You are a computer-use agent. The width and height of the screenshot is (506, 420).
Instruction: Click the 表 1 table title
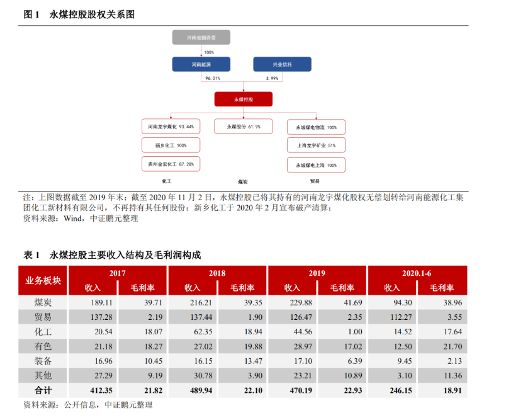112,255
